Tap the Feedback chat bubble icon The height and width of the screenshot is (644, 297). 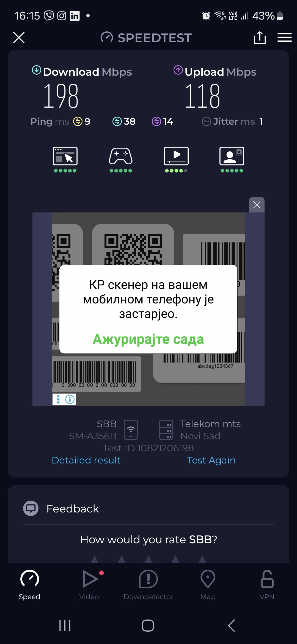(x=31, y=508)
